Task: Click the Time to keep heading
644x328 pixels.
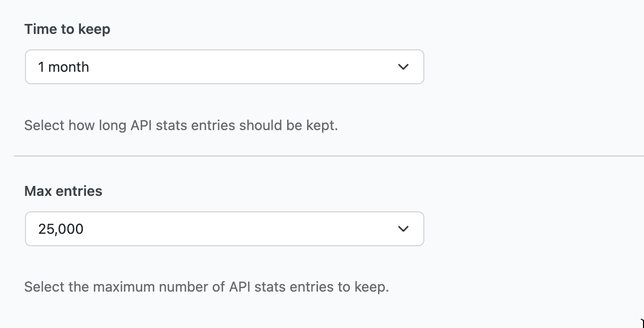Action: (x=67, y=29)
